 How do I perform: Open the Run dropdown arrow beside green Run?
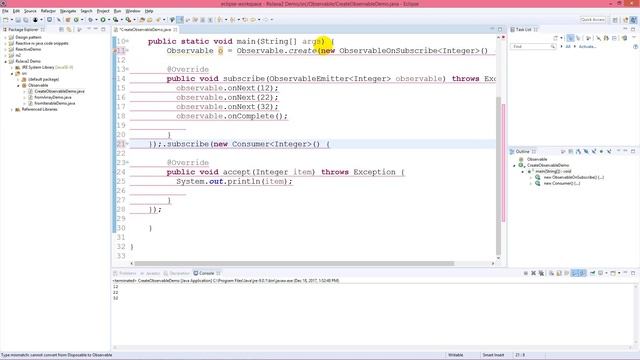click(109, 20)
